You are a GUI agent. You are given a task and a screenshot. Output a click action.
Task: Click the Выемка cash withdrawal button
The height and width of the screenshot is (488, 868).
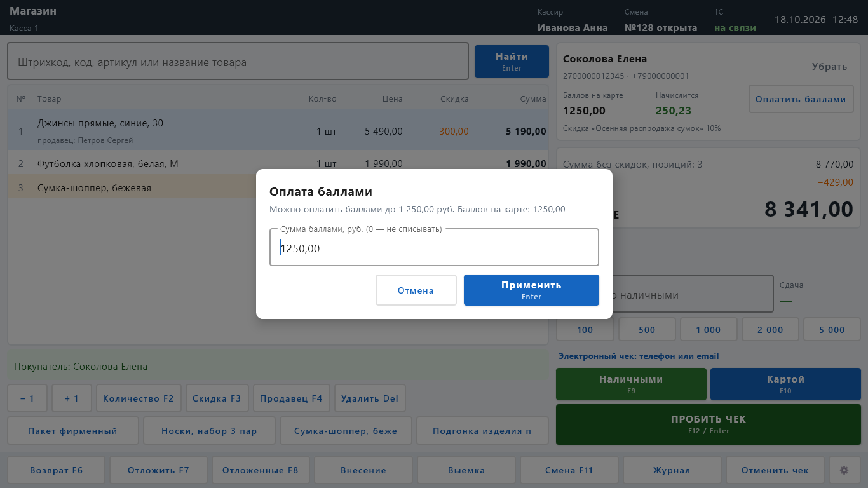click(466, 470)
